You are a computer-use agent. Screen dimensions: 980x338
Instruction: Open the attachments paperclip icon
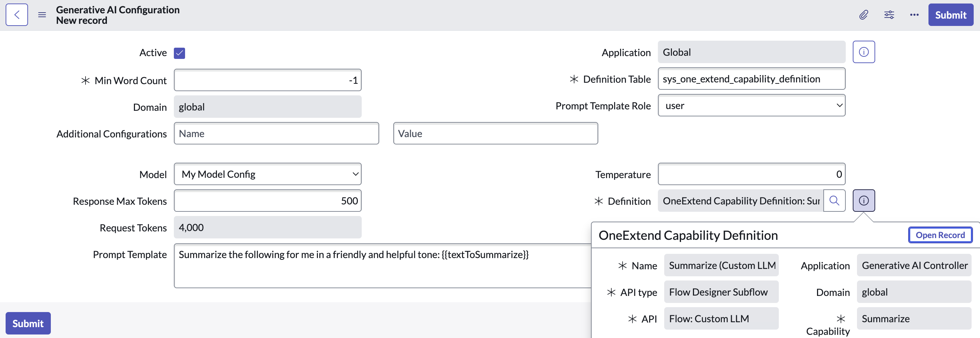(x=864, y=15)
